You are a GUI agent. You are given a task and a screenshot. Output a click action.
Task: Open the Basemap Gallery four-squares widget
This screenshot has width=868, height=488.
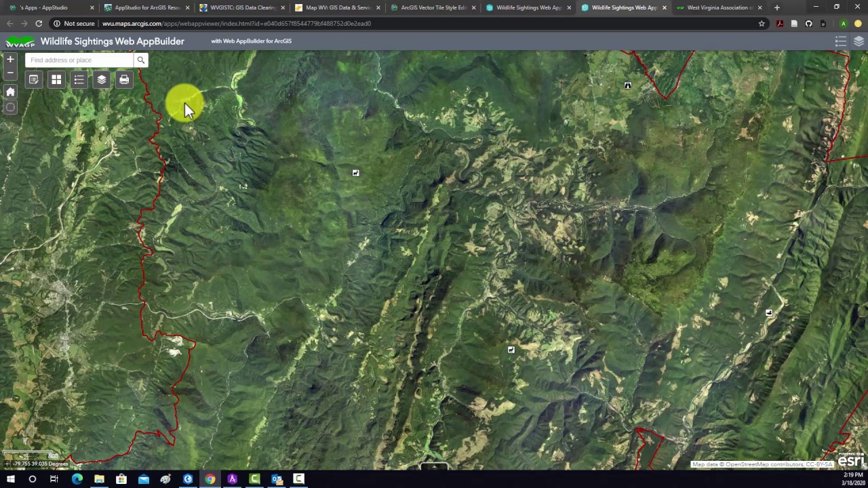[x=56, y=80]
